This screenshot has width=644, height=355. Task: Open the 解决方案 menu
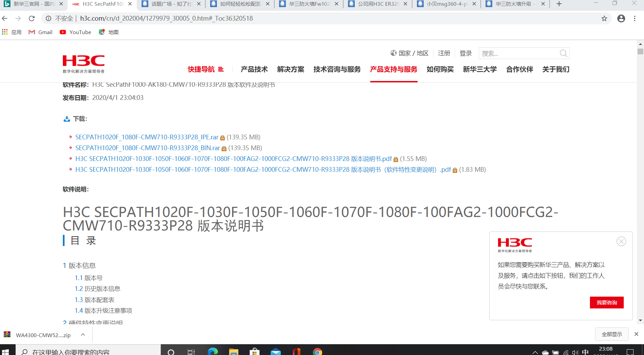click(x=291, y=69)
